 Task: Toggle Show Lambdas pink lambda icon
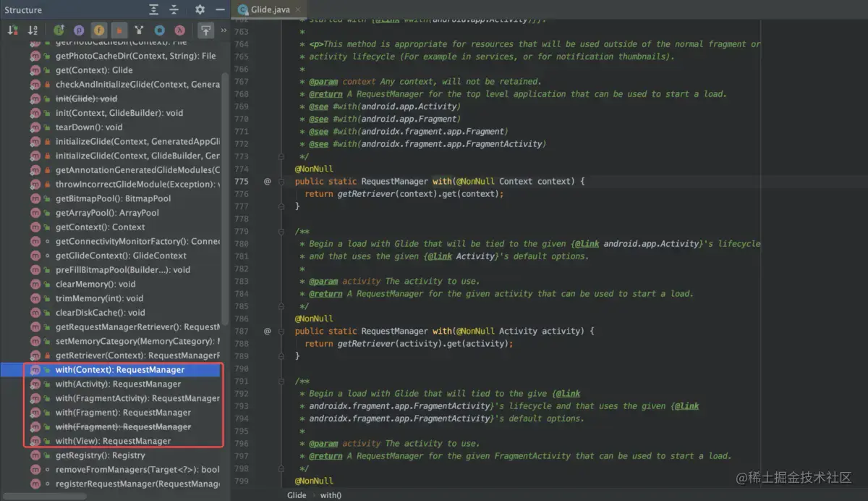pyautogui.click(x=180, y=30)
